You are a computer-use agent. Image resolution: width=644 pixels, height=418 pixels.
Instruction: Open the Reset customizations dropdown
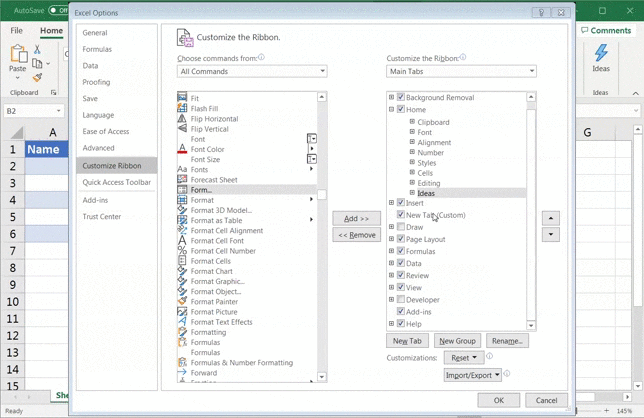pyautogui.click(x=464, y=358)
